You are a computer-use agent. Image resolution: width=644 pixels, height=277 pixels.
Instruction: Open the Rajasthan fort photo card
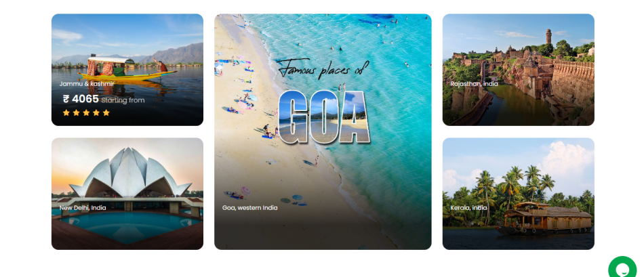(x=519, y=70)
